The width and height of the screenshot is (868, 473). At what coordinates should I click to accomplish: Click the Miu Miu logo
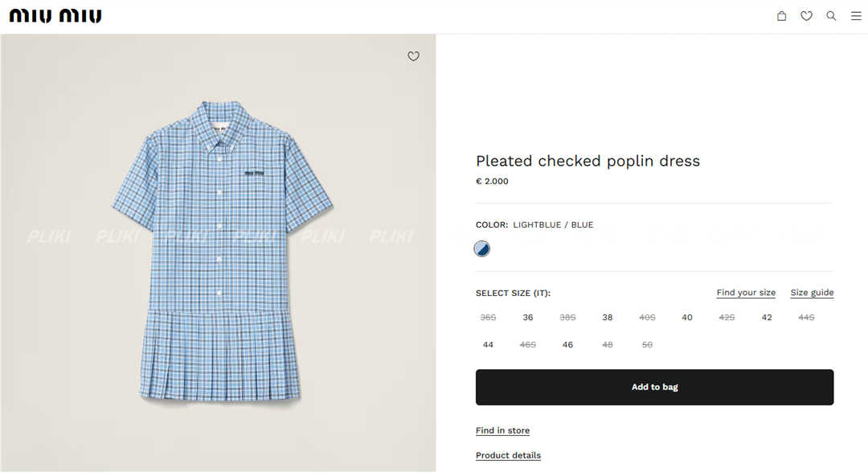tap(55, 16)
